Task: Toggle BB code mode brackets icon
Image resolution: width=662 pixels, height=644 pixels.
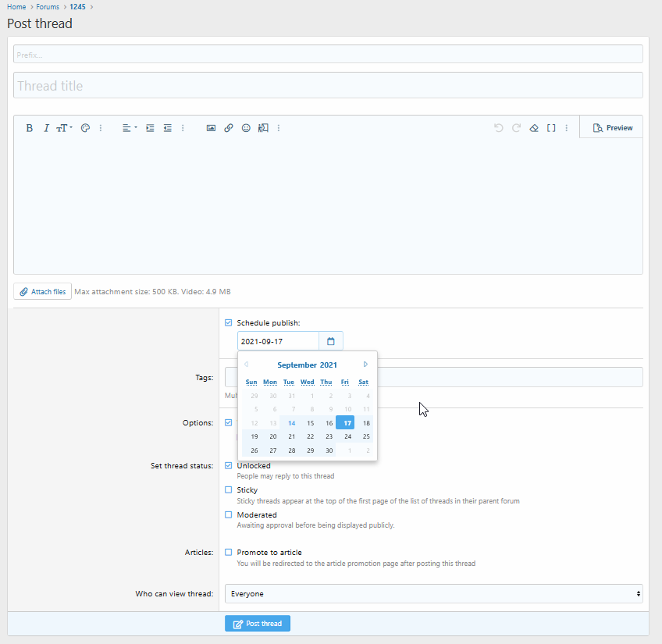Action: [551, 128]
